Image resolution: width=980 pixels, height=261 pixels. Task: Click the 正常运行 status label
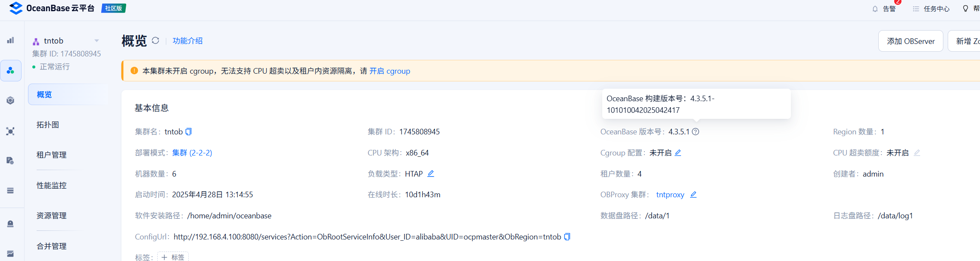55,67
